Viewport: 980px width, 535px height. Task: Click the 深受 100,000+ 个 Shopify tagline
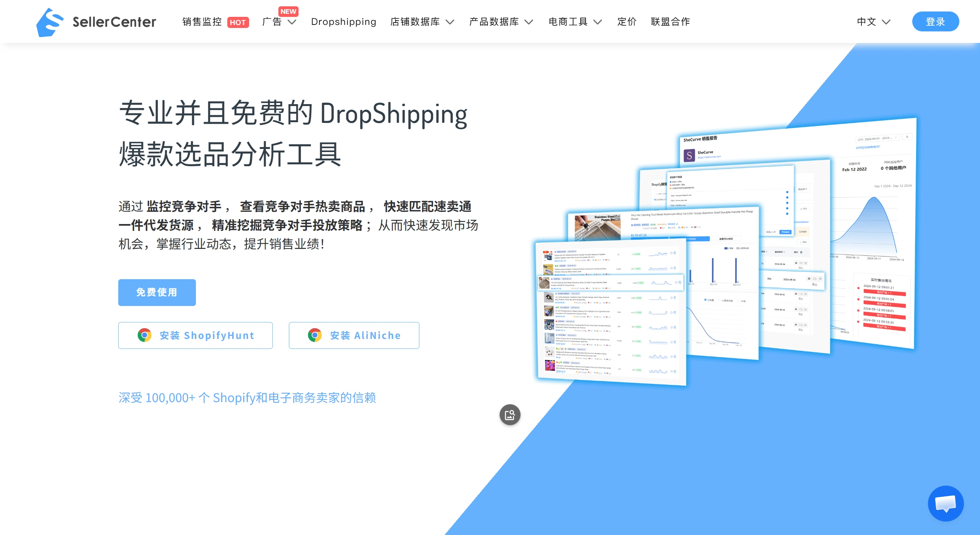(x=247, y=398)
